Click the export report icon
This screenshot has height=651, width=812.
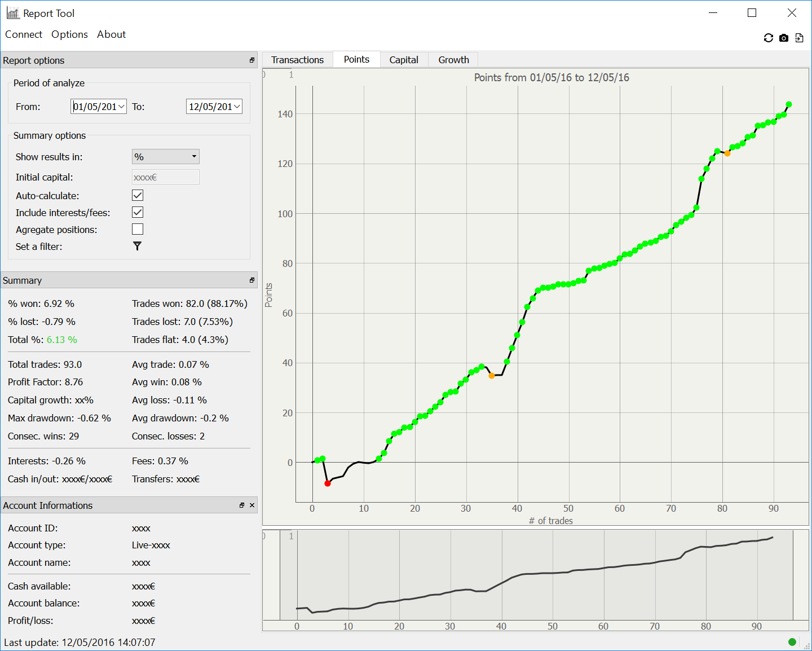(799, 38)
